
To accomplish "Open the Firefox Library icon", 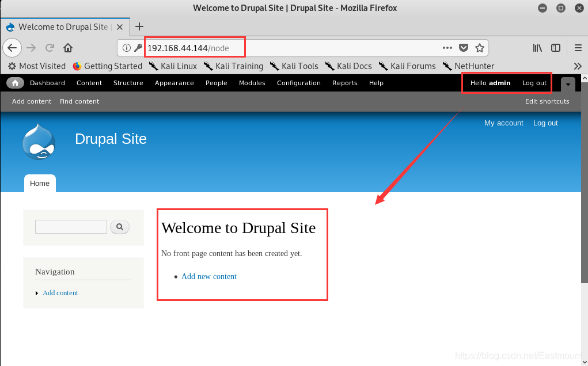I will pyautogui.click(x=537, y=48).
